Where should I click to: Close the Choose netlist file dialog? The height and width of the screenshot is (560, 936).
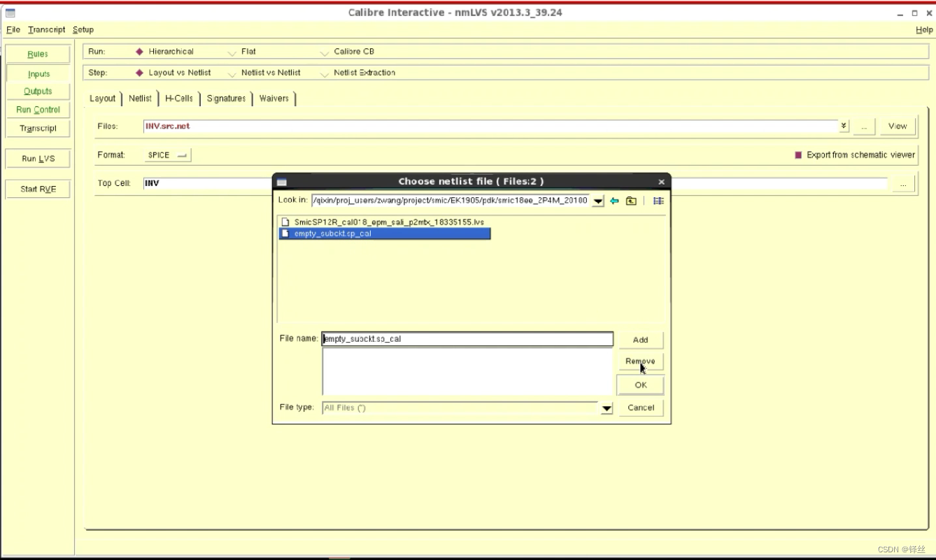[x=661, y=182]
